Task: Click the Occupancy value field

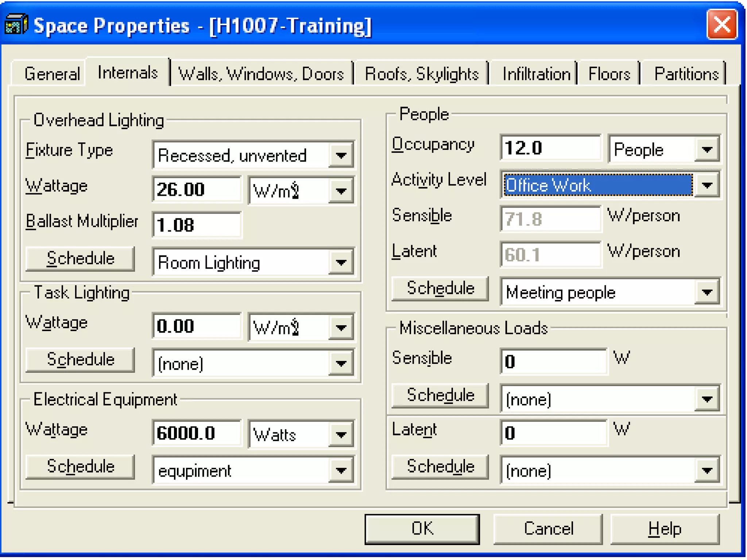Action: (550, 148)
